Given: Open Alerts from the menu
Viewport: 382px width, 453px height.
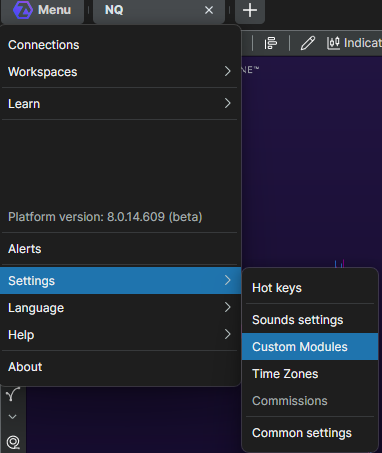Looking at the screenshot, I should click(120, 249).
